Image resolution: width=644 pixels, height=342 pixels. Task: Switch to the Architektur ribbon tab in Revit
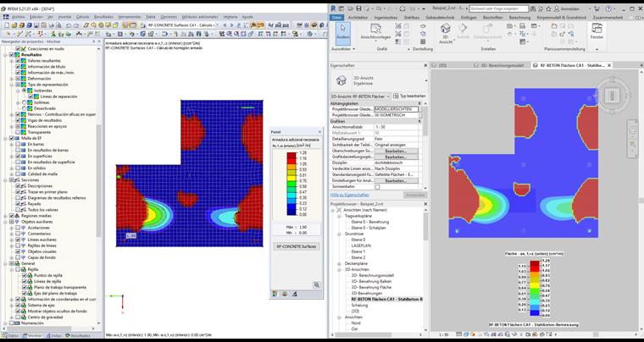[x=358, y=18]
